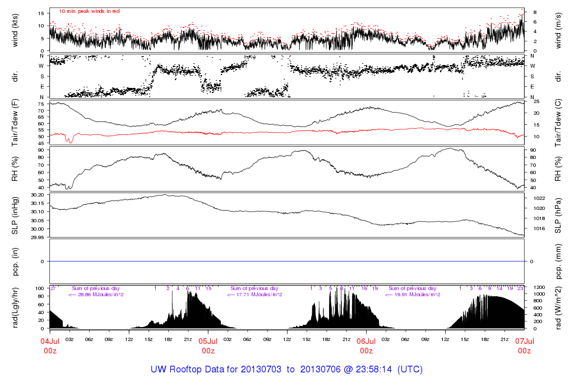Click the 'wind (m/s)' axis label
574x392 pixels.
click(558, 30)
